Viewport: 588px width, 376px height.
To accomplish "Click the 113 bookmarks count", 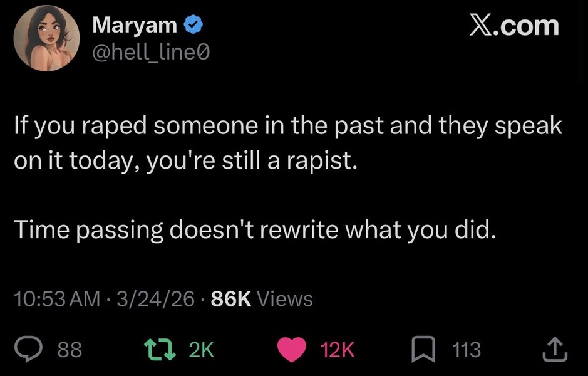I will click(467, 350).
